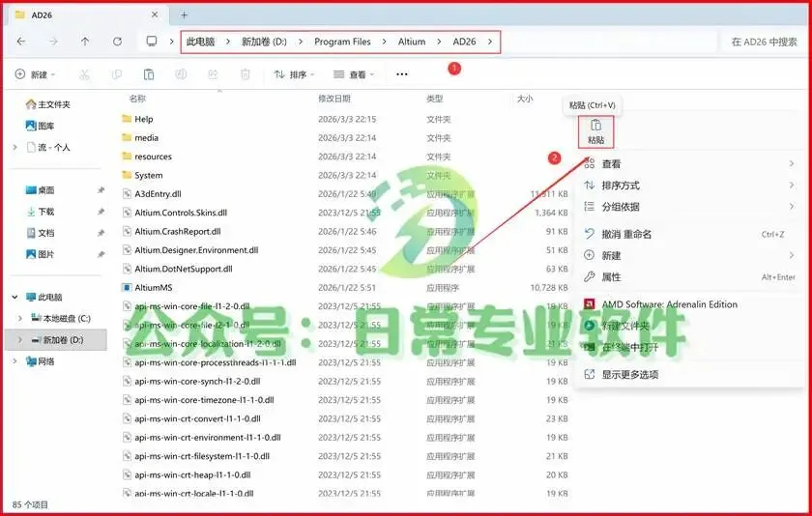Screen dimensions: 812x516
Task: Sort by the 名称 column header
Action: click(x=137, y=99)
